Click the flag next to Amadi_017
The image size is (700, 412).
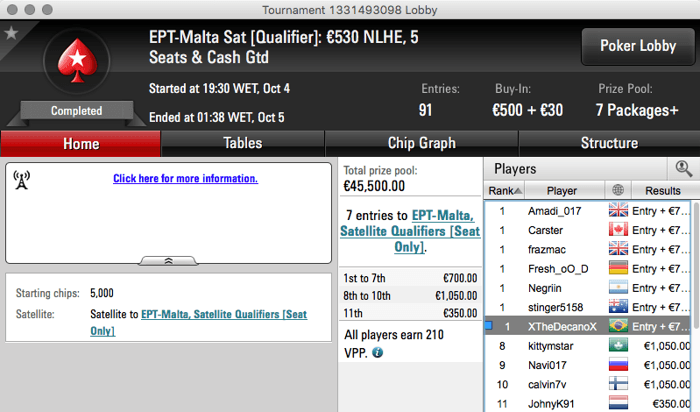tap(618, 210)
